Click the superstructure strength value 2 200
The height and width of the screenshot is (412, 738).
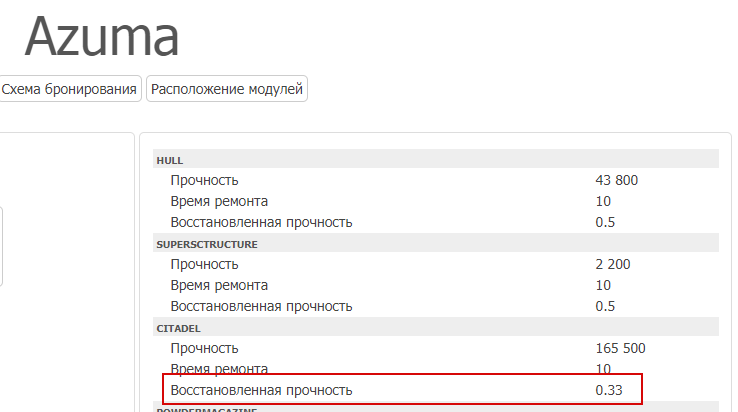[613, 264]
